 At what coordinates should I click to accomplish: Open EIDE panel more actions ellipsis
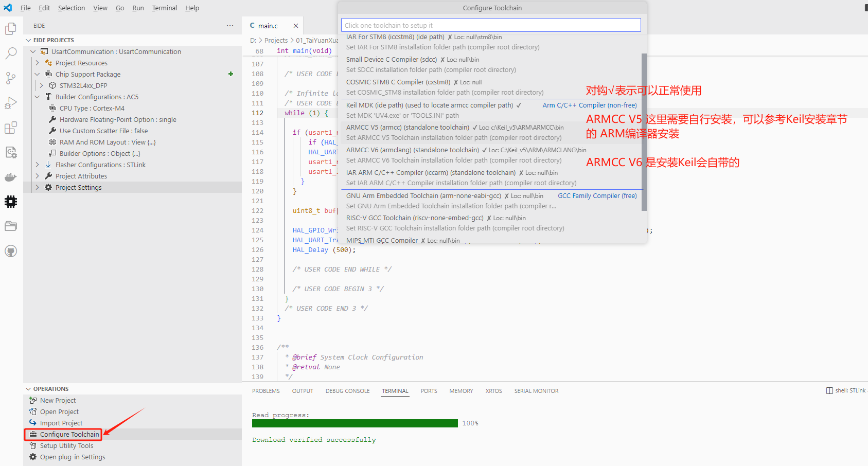pyautogui.click(x=230, y=26)
